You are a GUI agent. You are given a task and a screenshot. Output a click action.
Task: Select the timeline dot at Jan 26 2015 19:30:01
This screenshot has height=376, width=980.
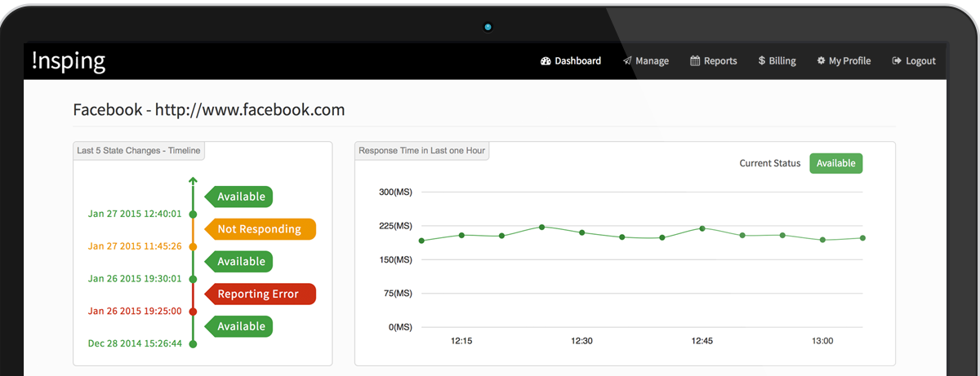coord(193,279)
